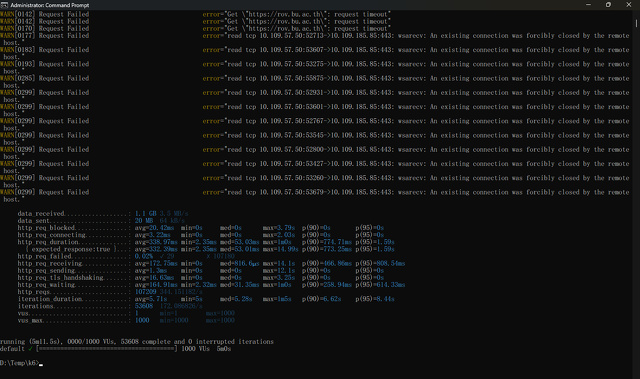640x379 pixels.
Task: Select 'max=12.1s' in http_req_sending row
Action: (x=279, y=270)
